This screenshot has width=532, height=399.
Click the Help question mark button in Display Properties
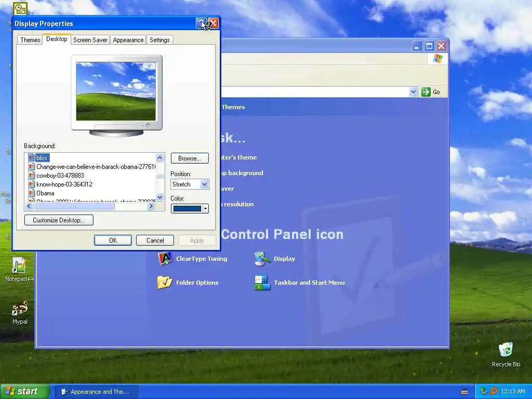click(x=201, y=23)
